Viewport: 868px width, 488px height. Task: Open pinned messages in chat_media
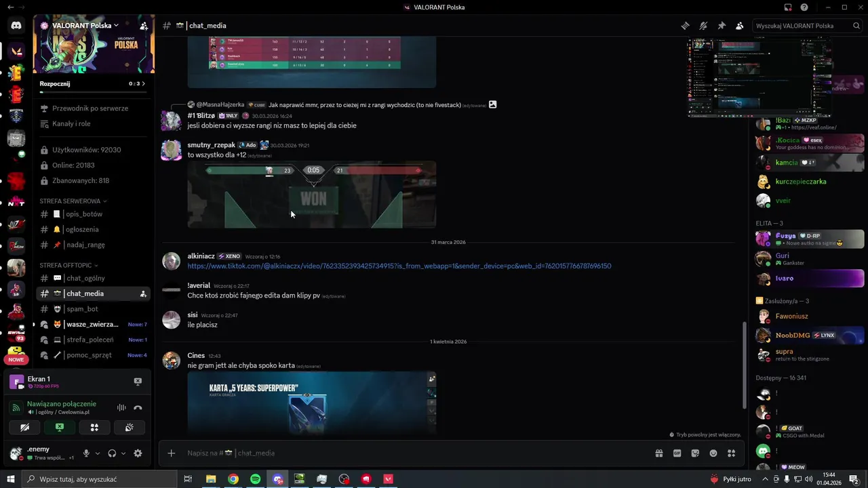tap(722, 26)
